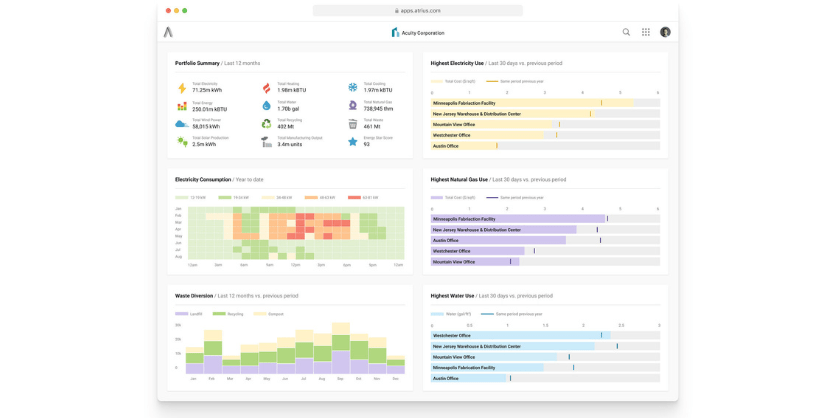This screenshot has height=418, width=836.
Task: Toggle the orange heatmap legend swatch
Action: 311,198
